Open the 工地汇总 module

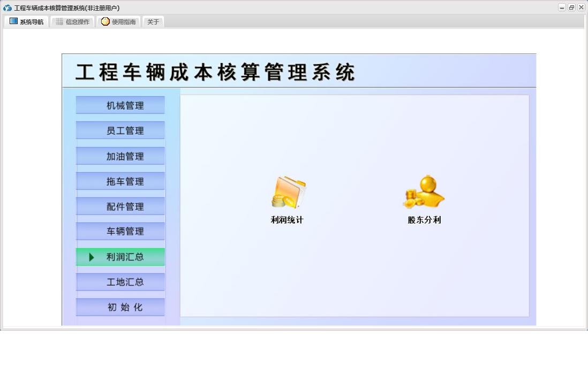[120, 282]
